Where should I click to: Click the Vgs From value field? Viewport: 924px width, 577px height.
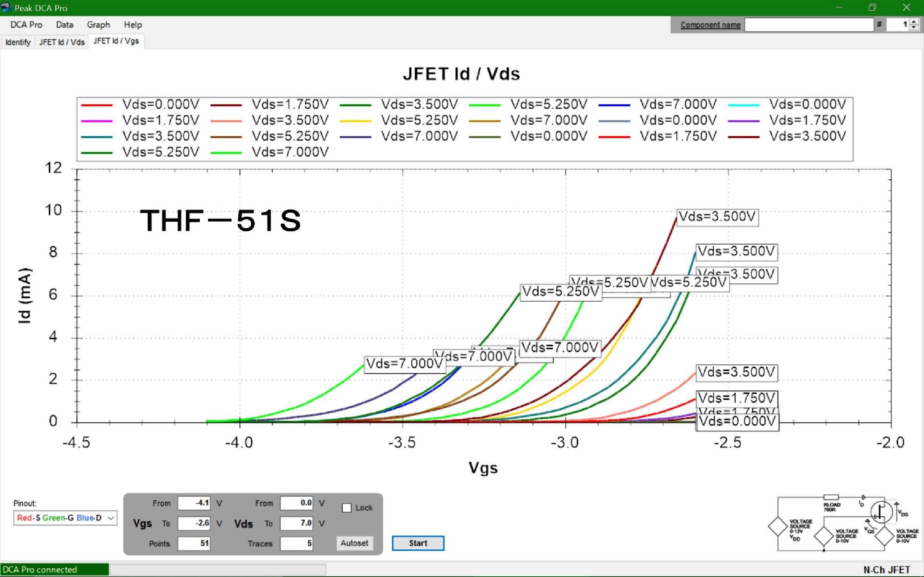click(x=194, y=503)
